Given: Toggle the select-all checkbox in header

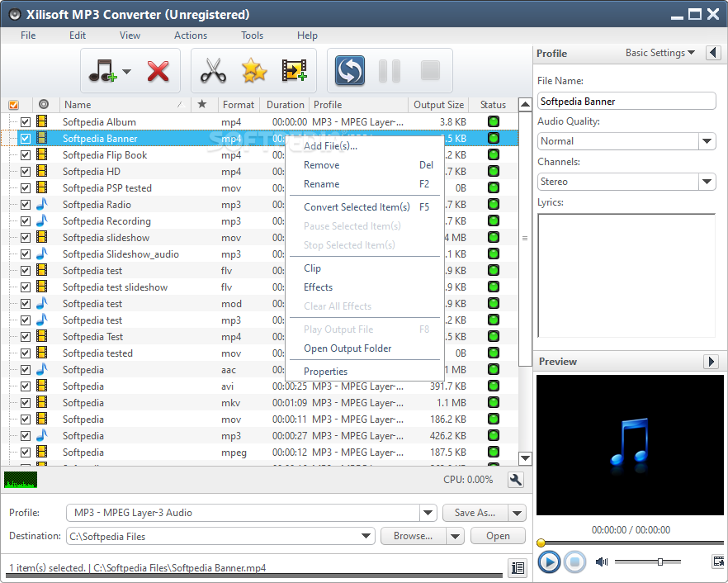Looking at the screenshot, I should pyautogui.click(x=13, y=105).
